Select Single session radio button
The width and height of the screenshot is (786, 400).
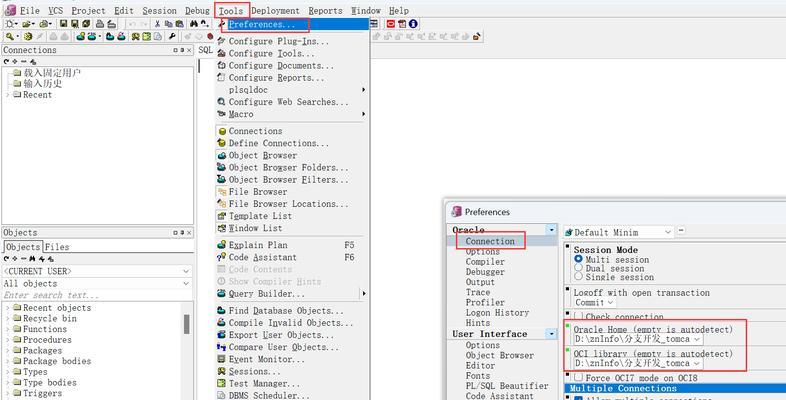(578, 276)
